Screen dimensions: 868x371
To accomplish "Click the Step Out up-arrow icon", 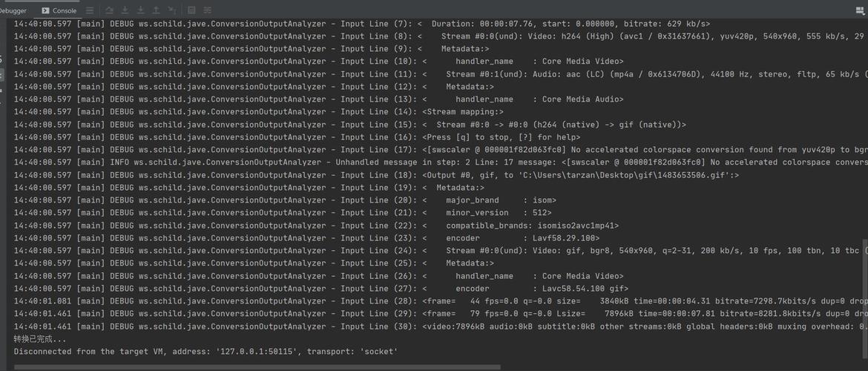I will [x=156, y=10].
